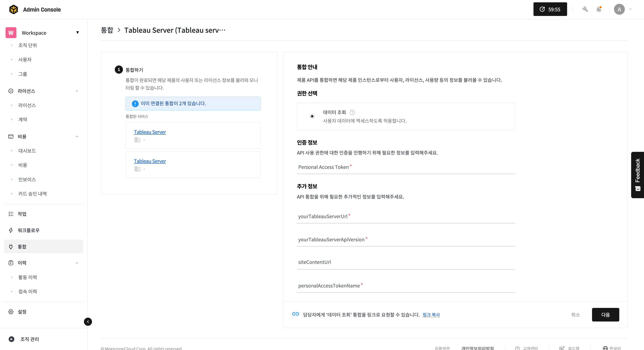
Task: Open the notification bell
Action: [599, 10]
